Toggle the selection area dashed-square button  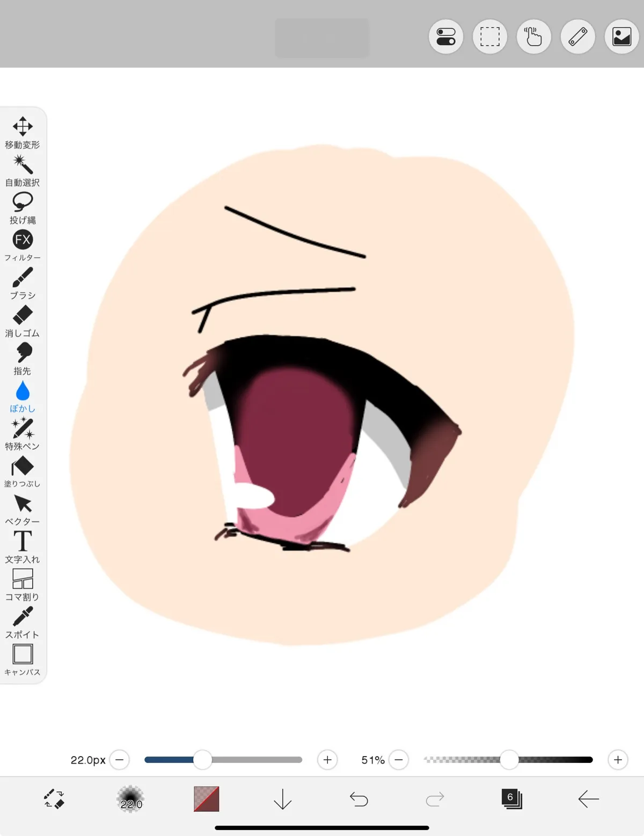(490, 37)
